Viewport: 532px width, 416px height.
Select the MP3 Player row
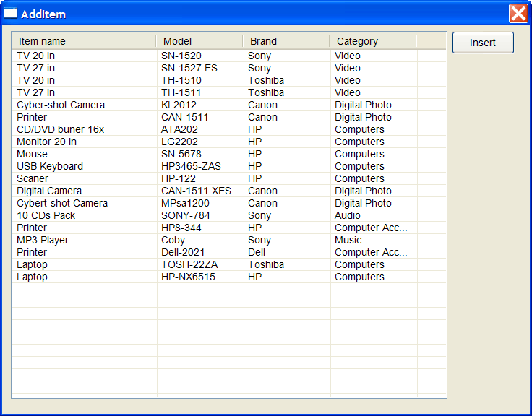(229, 240)
